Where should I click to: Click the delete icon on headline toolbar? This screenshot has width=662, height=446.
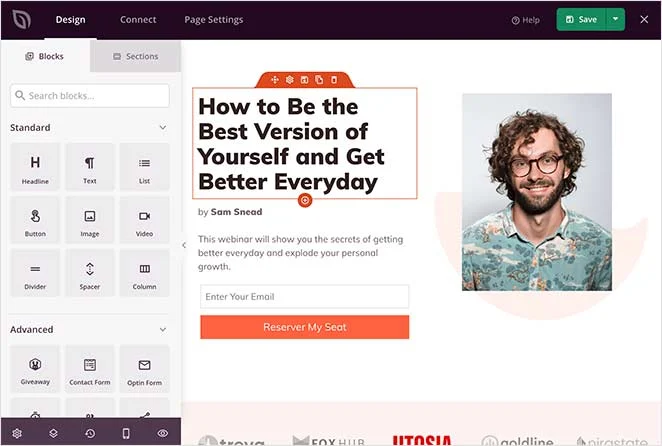[x=333, y=79]
